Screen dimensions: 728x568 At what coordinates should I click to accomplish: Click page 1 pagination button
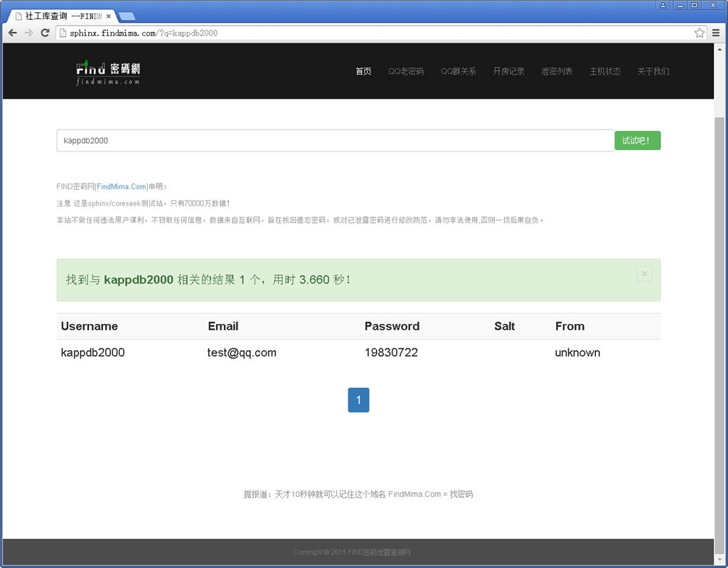(358, 400)
